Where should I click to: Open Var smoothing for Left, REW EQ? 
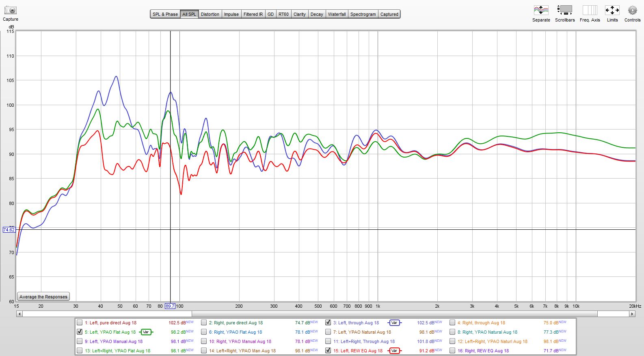(x=394, y=351)
